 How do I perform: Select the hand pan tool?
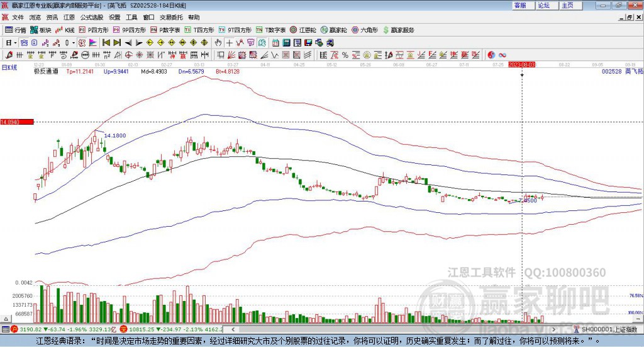coord(218,43)
